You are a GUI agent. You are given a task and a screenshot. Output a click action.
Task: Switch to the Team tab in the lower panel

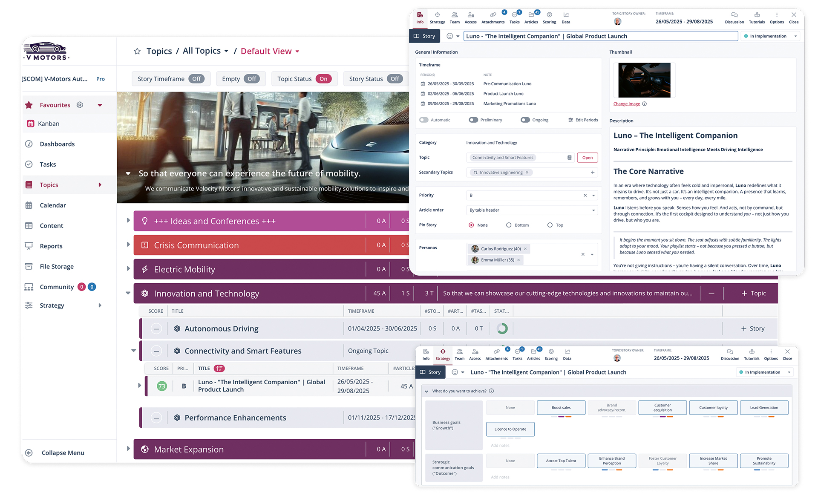459,354
